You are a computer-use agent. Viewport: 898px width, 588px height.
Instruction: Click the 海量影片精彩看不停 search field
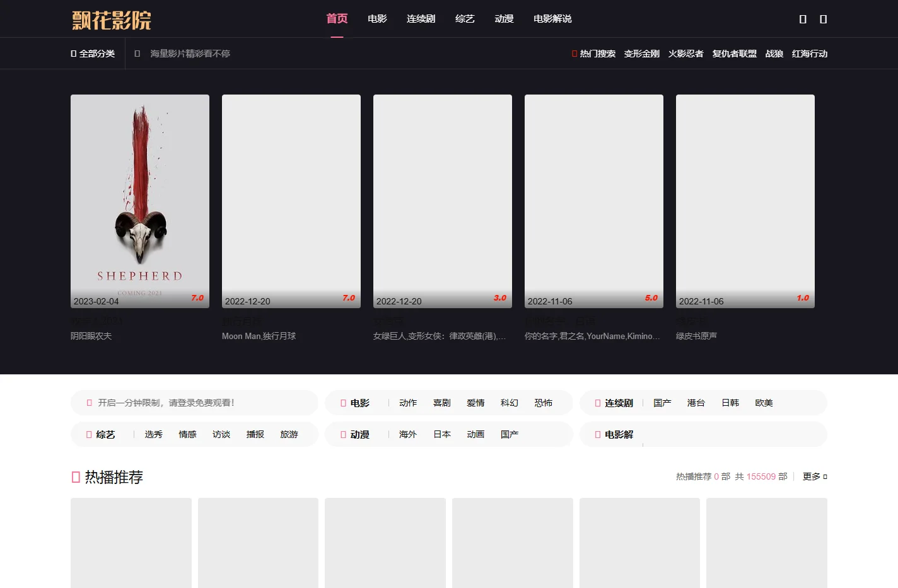click(190, 54)
